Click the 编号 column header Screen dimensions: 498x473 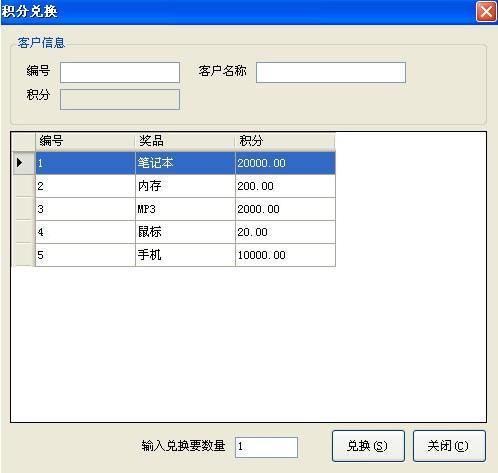[x=85, y=141]
